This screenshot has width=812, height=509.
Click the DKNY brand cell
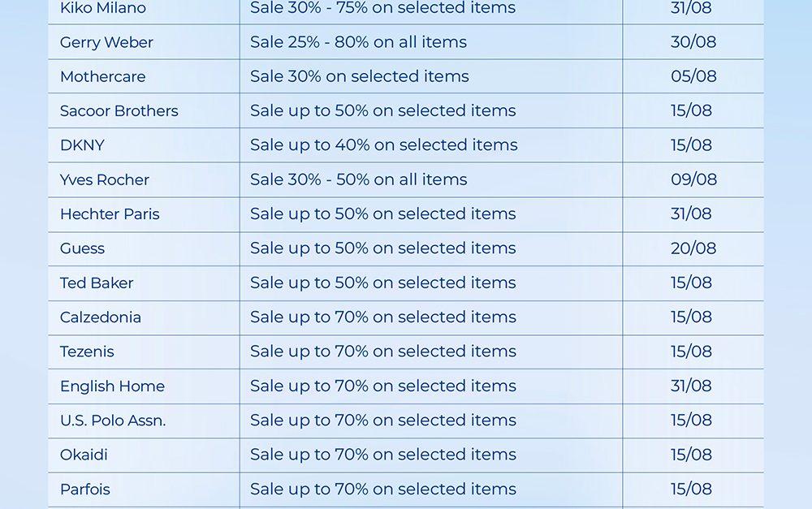click(x=83, y=145)
